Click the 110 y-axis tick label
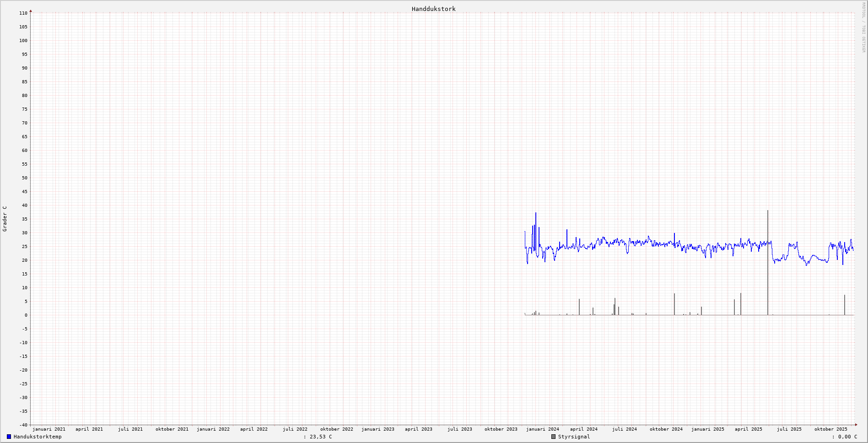The width and height of the screenshot is (868, 443). coord(23,13)
